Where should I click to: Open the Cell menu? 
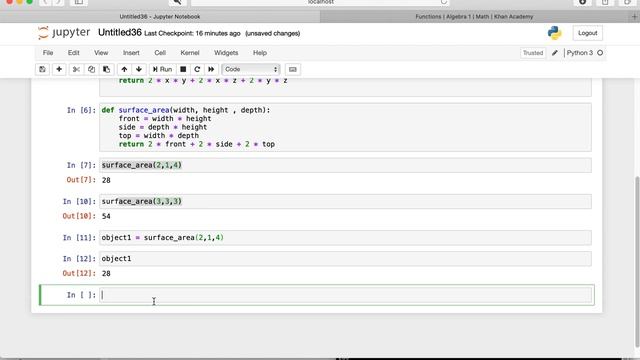point(160,53)
